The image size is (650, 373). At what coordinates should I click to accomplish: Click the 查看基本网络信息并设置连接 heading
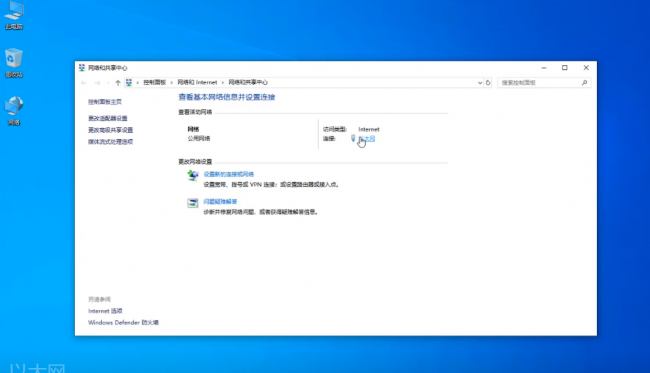tap(227, 97)
